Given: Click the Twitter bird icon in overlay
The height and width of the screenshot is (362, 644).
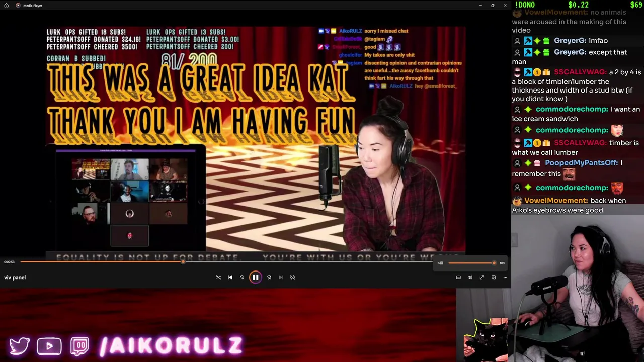Looking at the screenshot, I should tap(19, 346).
